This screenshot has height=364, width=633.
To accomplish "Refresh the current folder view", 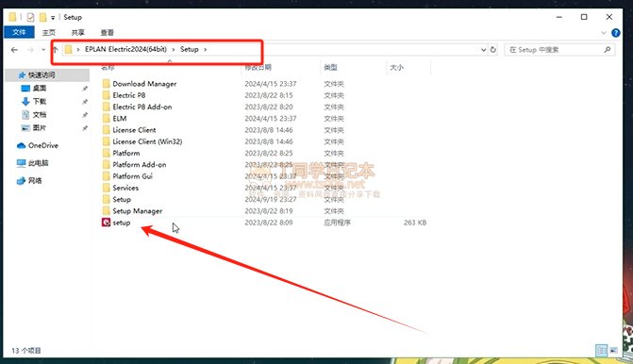I will [493, 50].
